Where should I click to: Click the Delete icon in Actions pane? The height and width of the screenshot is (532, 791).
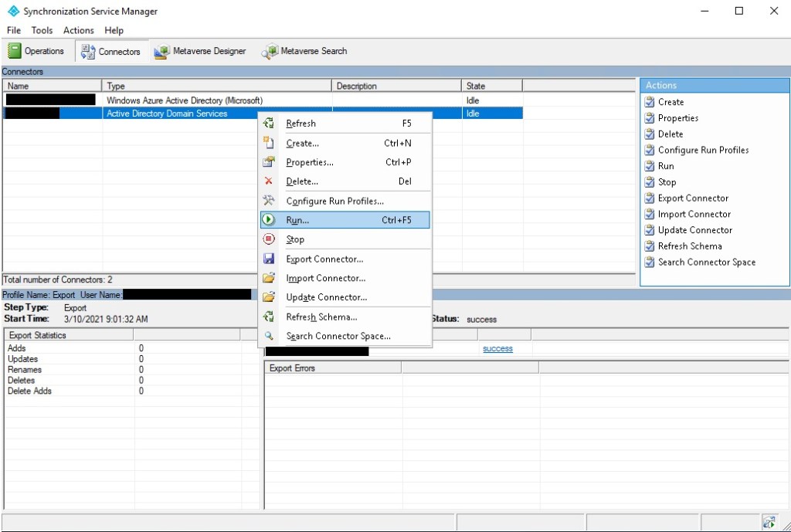tap(650, 134)
